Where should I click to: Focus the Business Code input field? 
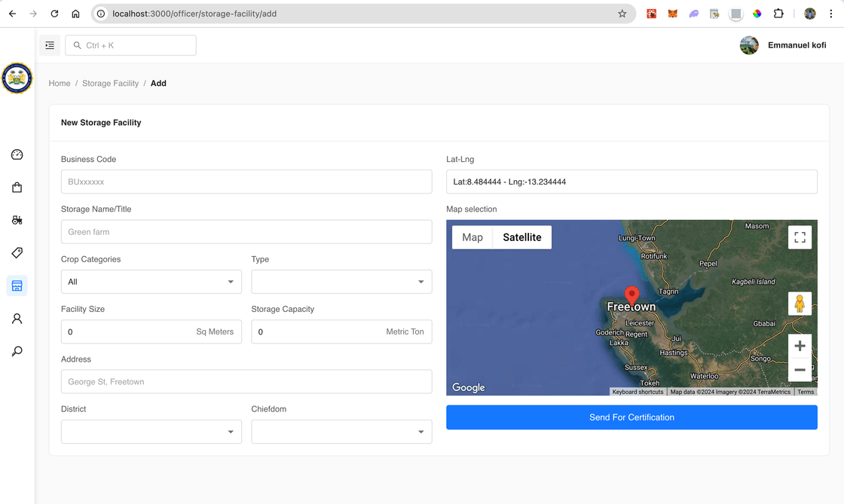[246, 182]
